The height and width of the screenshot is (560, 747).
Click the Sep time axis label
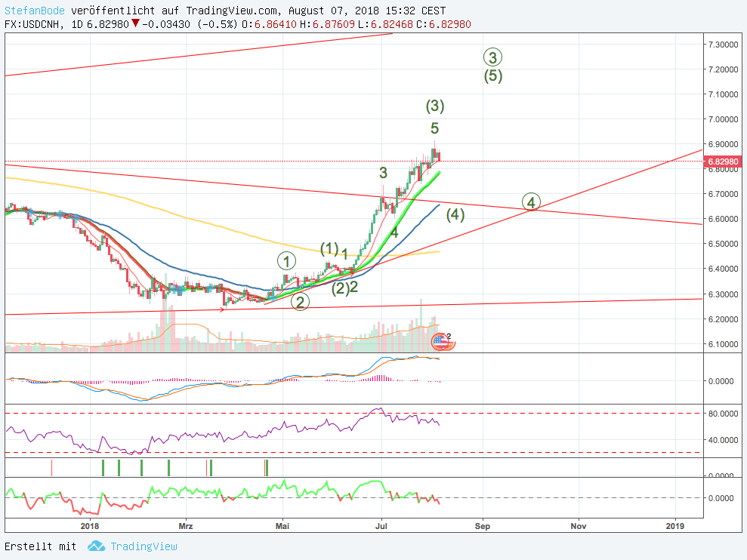click(482, 526)
